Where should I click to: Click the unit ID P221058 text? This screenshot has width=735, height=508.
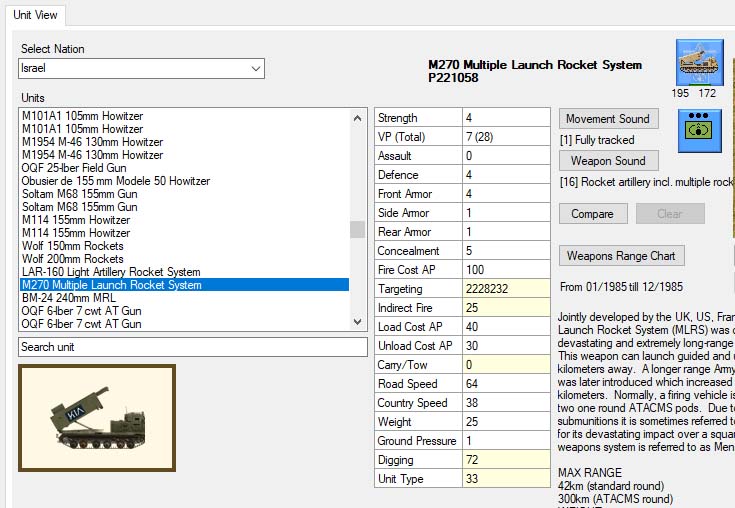453,78
